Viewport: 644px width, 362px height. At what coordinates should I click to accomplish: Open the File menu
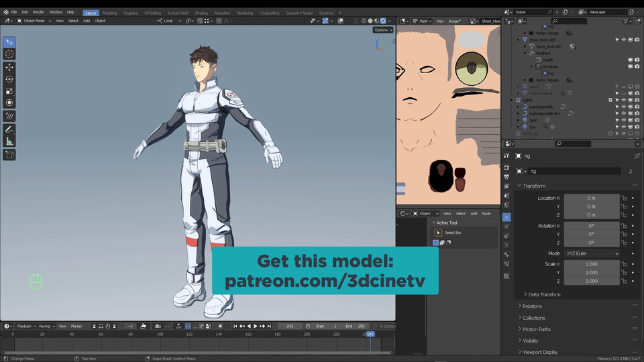pos(14,12)
